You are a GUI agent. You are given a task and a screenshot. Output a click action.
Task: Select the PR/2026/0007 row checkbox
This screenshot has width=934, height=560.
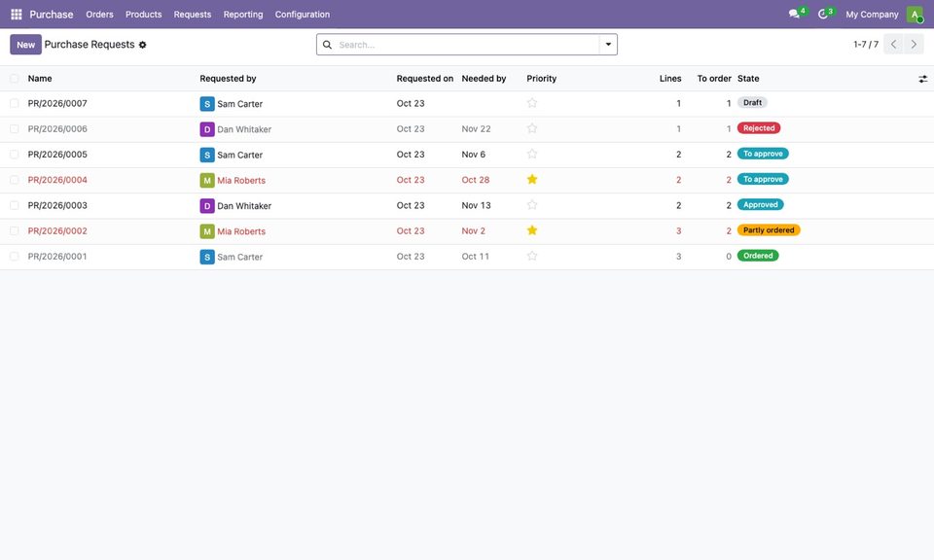15,104
